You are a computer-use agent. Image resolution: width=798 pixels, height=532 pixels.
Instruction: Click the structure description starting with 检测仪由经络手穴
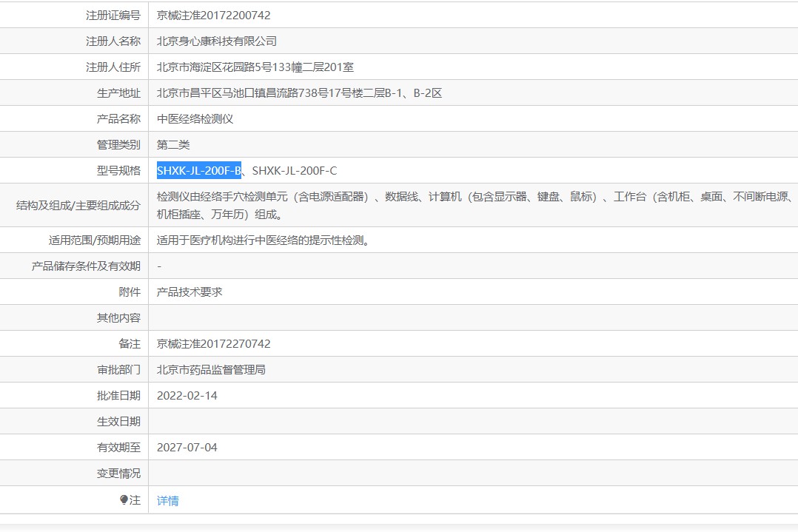(474, 197)
